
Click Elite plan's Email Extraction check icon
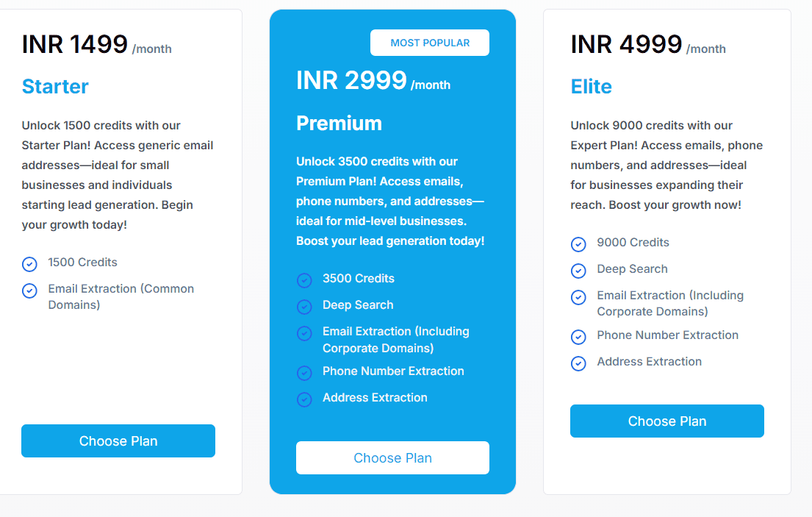point(578,297)
